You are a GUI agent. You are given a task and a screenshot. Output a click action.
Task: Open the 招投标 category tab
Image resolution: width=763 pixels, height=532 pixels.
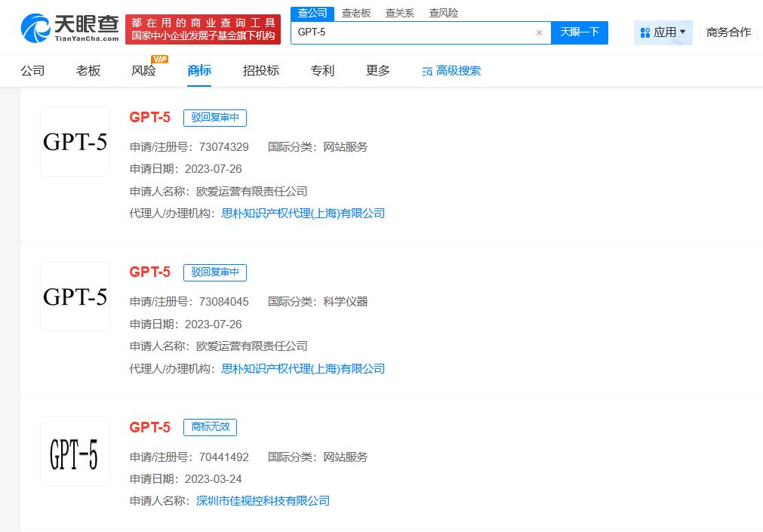point(261,71)
